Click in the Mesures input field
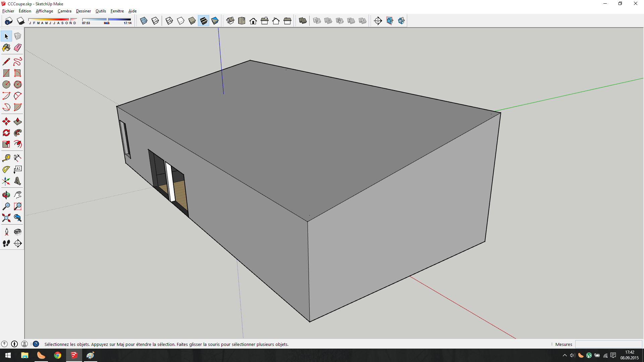 (608, 344)
